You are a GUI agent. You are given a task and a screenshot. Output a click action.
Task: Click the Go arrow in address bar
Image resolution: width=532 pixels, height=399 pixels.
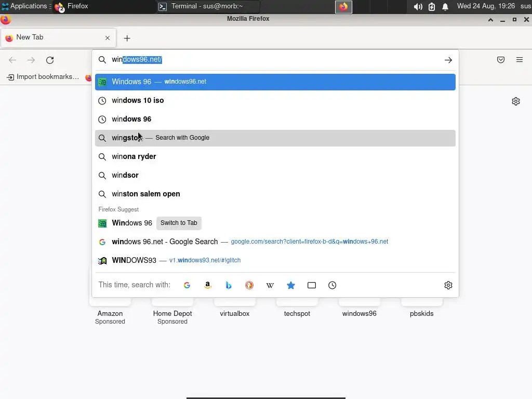point(448,60)
